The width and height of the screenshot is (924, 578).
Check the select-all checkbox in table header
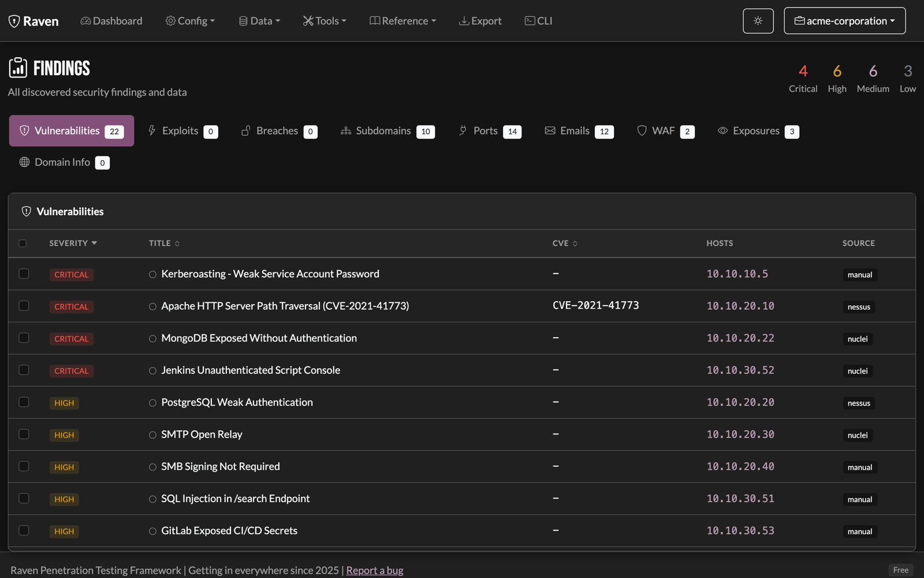pos(23,243)
